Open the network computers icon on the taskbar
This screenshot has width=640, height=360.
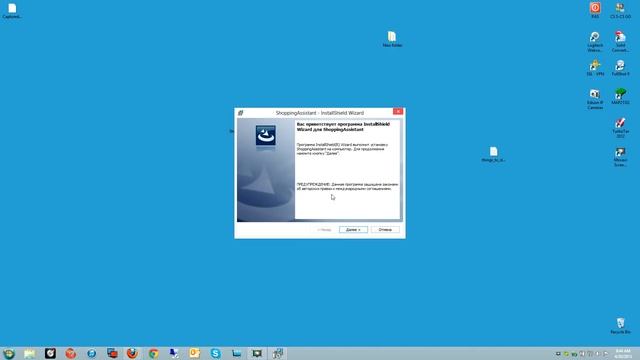click(174, 353)
